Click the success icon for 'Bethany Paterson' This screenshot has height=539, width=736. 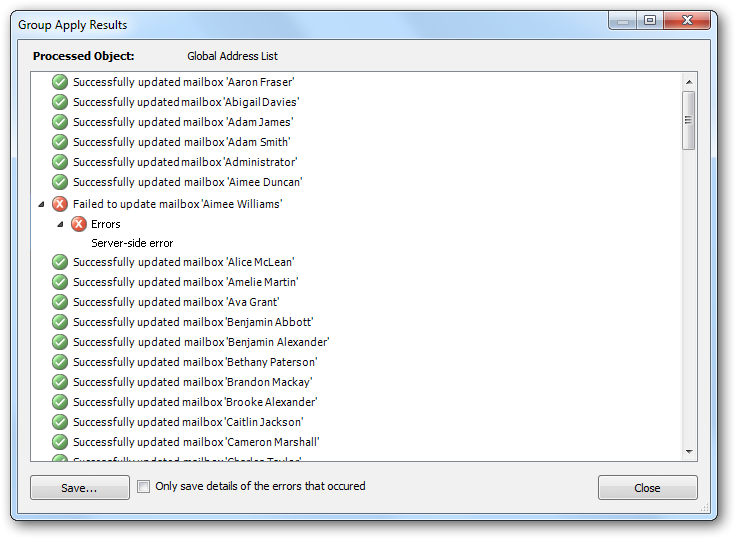point(60,362)
